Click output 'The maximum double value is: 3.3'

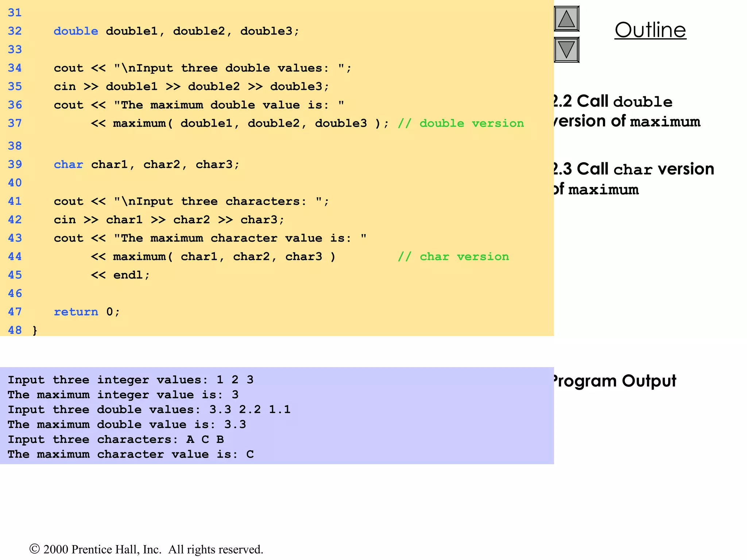pos(127,425)
